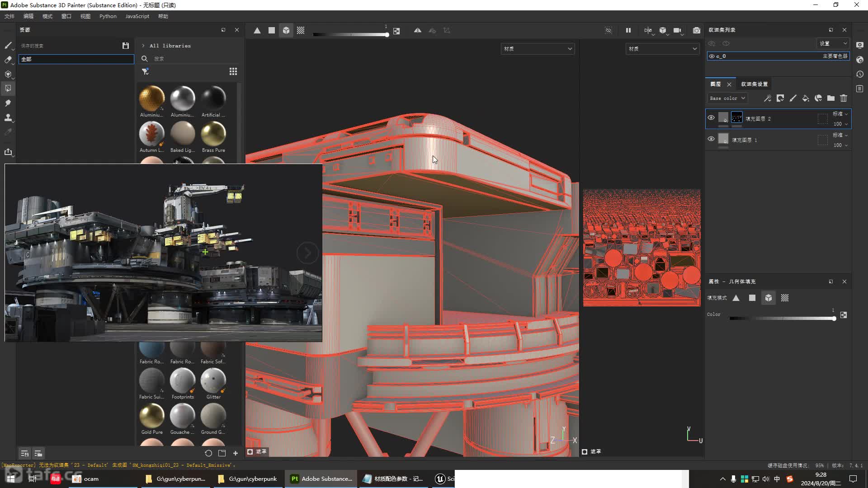Viewport: 868px width, 488px height.
Task: Open display settings icon in right sidebar
Action: [860, 45]
